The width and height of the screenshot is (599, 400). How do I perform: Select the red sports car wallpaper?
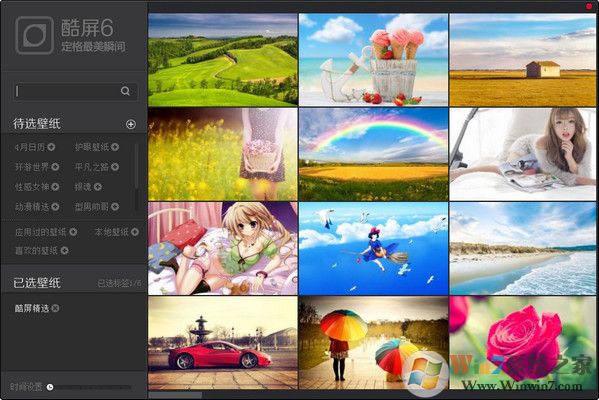pos(223,343)
